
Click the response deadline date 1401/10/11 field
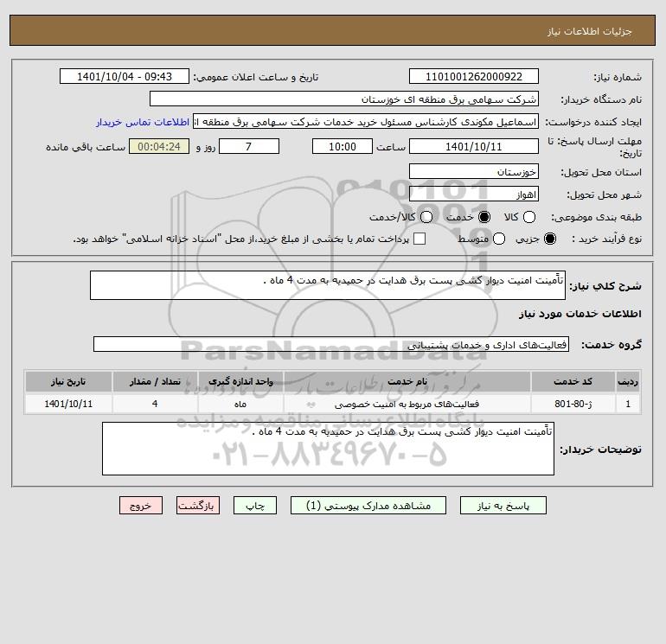(474, 147)
